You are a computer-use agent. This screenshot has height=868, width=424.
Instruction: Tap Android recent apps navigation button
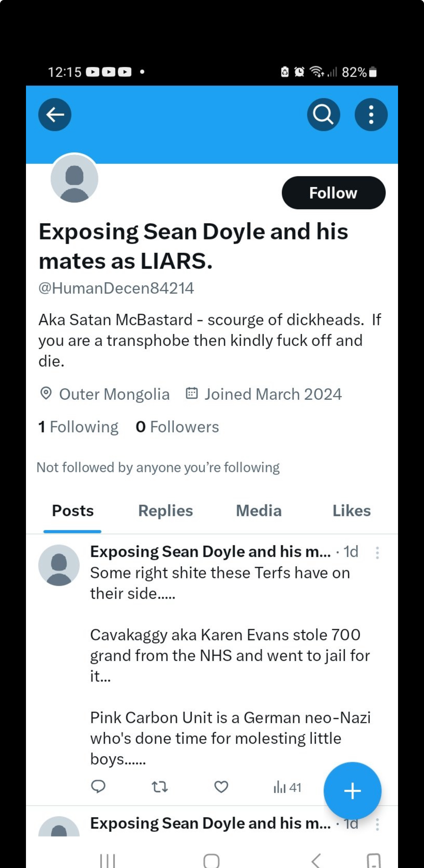[x=107, y=860]
